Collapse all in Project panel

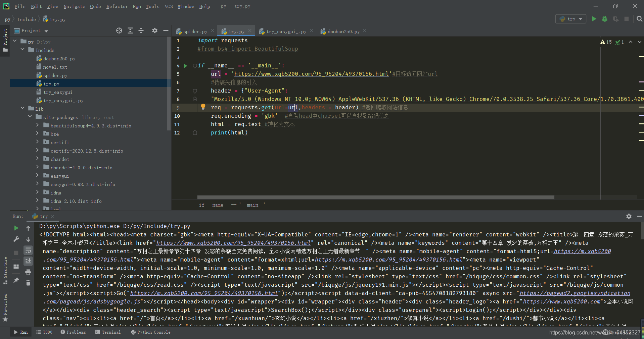[141, 31]
